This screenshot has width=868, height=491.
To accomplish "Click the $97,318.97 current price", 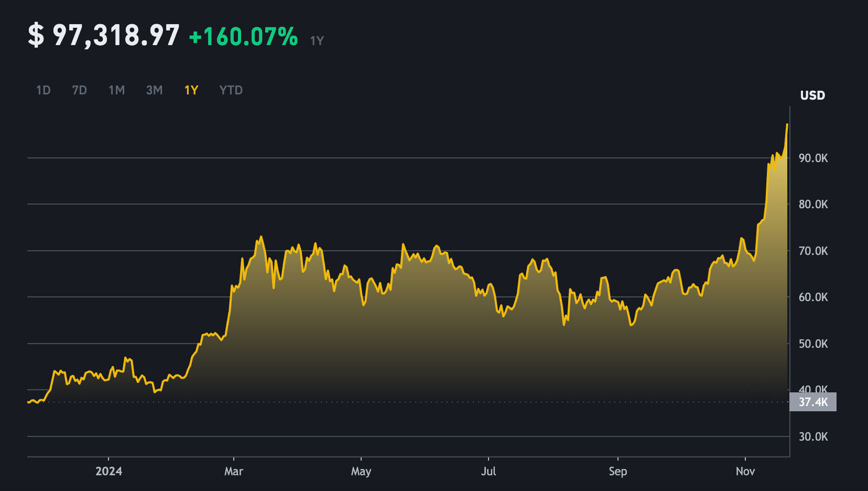I will (104, 36).
